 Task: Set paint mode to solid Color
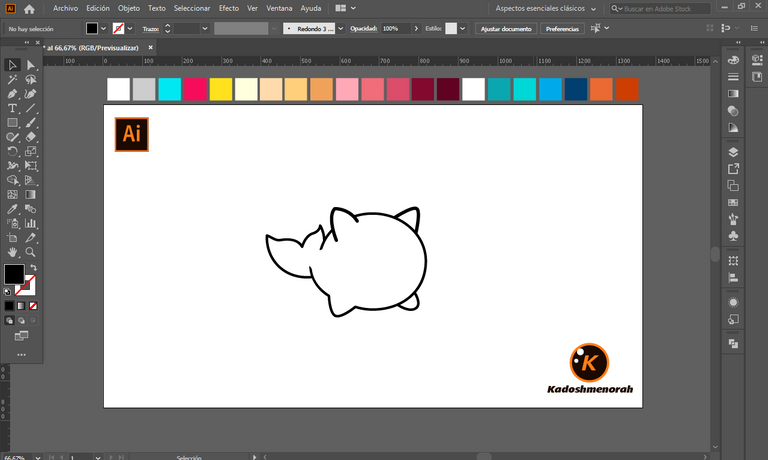click(x=9, y=306)
